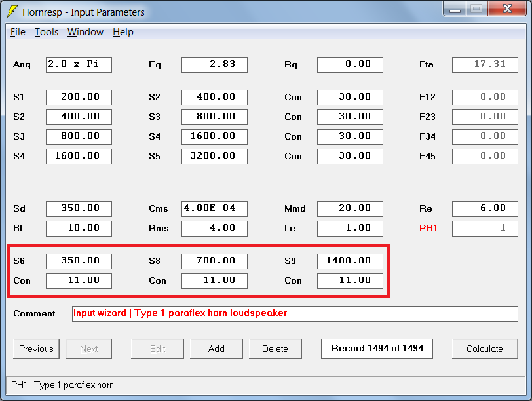Select the Con field below S6
This screenshot has height=401, width=532.
[x=79, y=281]
